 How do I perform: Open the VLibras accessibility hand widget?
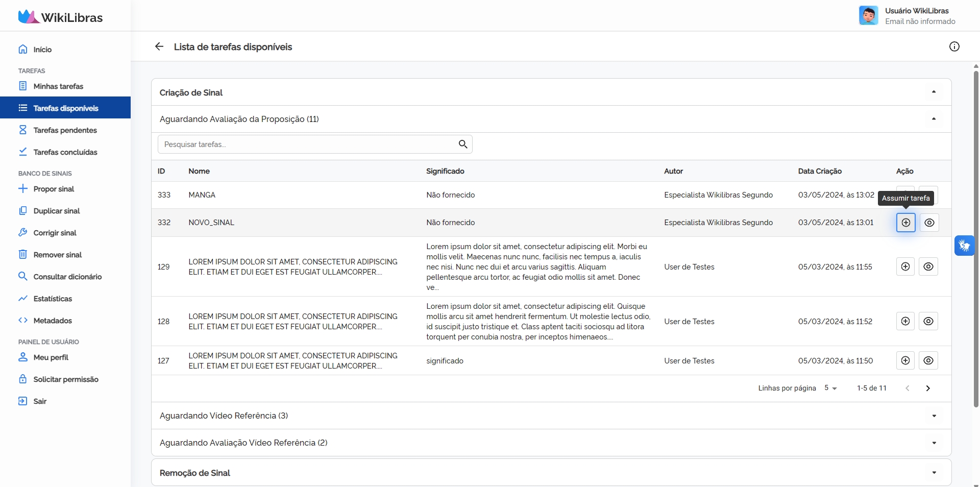pos(964,246)
